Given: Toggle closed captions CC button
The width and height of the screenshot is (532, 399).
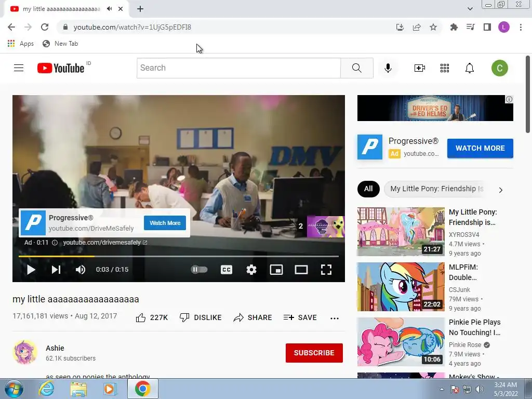Looking at the screenshot, I should (227, 270).
